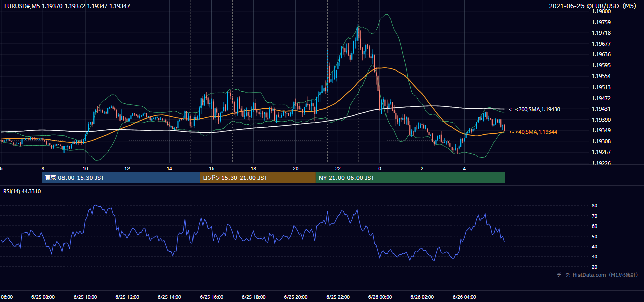Click price axis label 1.19595
The height and width of the screenshot is (302, 644).
[x=602, y=65]
